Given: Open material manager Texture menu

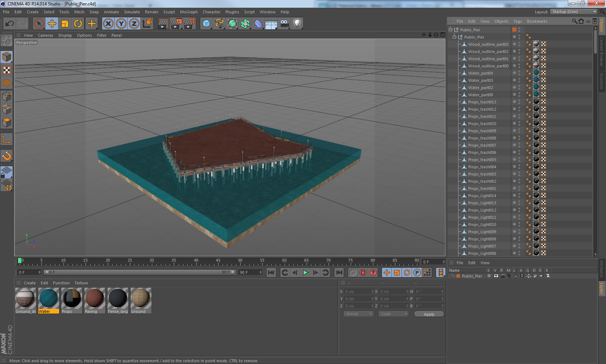Looking at the screenshot, I should click(81, 283).
